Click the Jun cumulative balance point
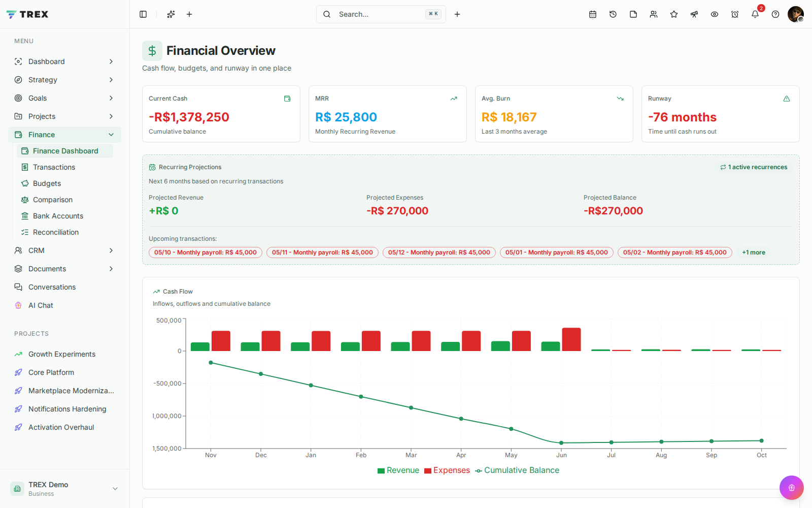This screenshot has width=812, height=508. 561,443
